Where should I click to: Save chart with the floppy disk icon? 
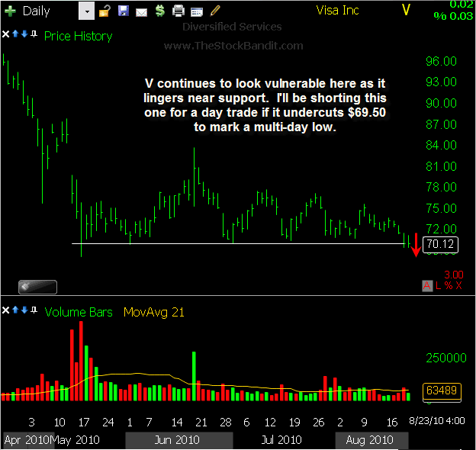pyautogui.click(x=124, y=11)
